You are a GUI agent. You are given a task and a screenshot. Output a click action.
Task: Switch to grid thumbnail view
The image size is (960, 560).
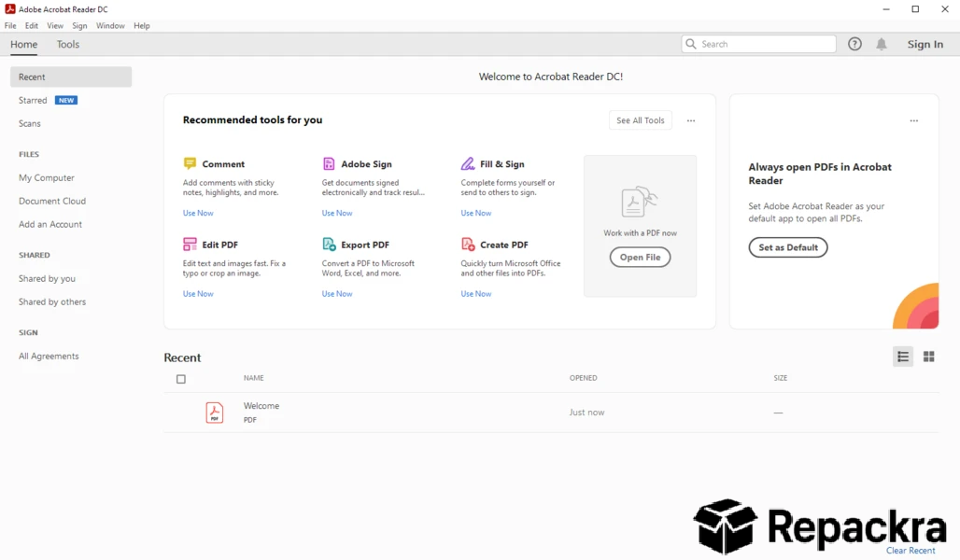pos(929,357)
